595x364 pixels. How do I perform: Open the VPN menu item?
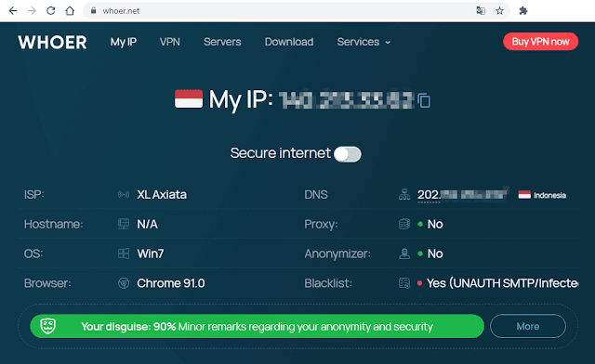(x=169, y=42)
